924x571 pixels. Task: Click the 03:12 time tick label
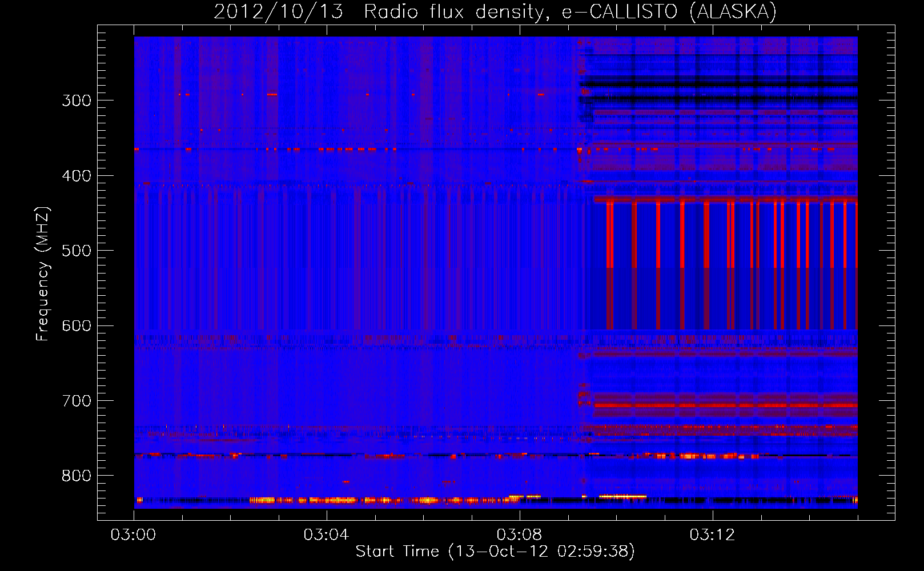tap(712, 535)
